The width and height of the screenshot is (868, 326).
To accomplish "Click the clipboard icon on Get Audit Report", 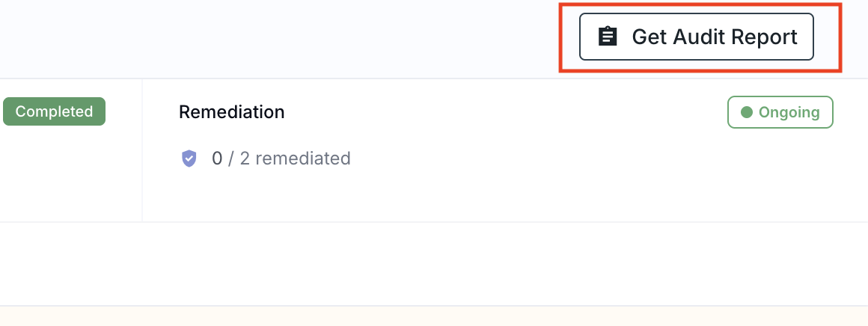I will pyautogui.click(x=608, y=37).
